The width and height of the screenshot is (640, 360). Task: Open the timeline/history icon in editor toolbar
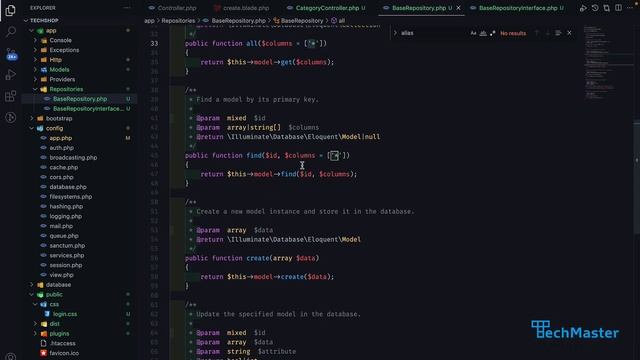[x=595, y=8]
